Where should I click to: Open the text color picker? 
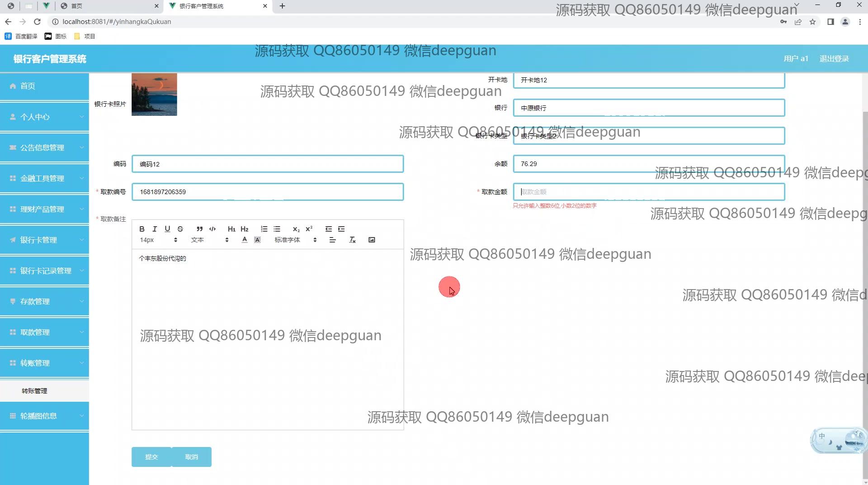coord(245,240)
